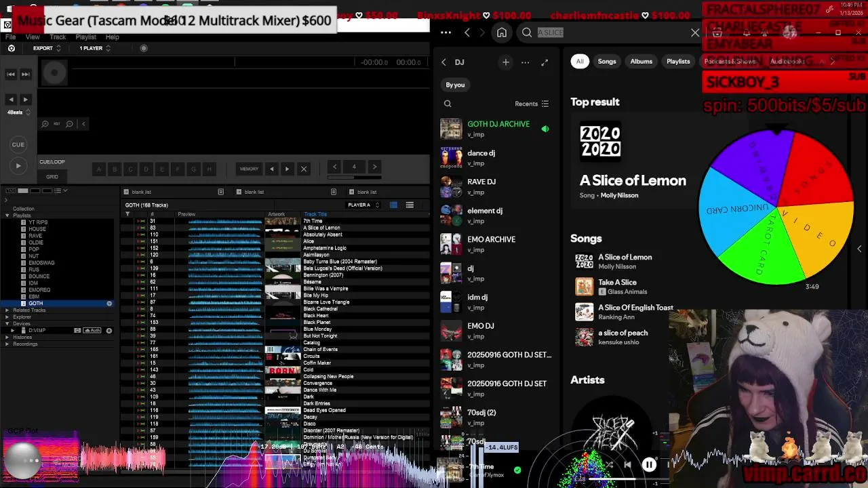Jump to previous track in rekordbox deck

coord(11,74)
